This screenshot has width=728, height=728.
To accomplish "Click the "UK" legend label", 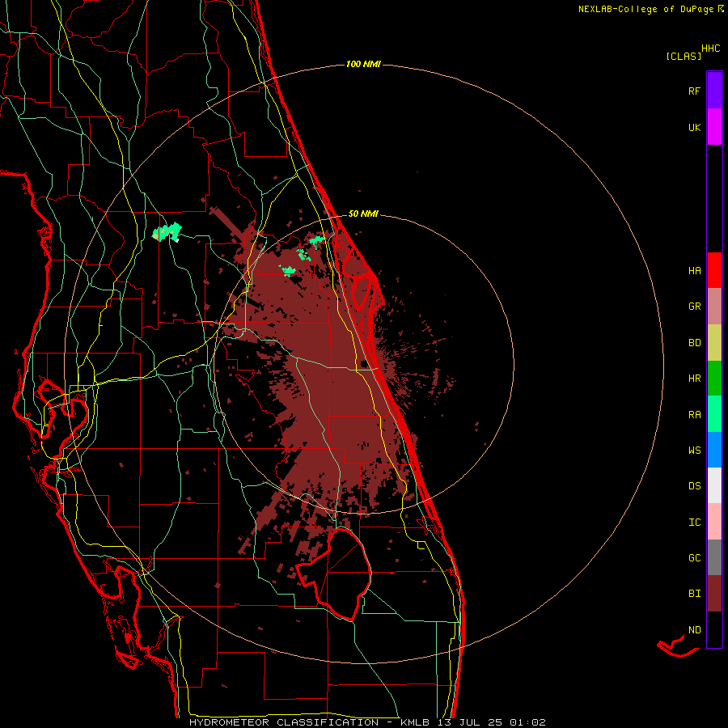I will 694,127.
